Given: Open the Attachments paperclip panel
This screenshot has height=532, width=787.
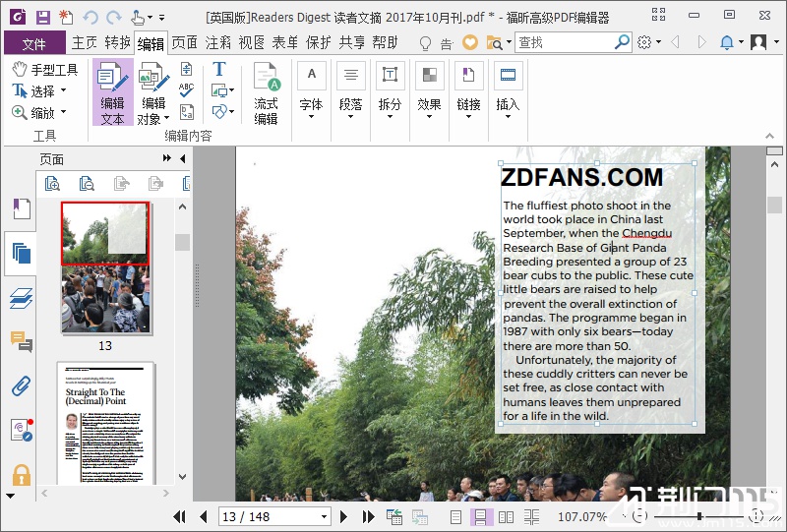Looking at the screenshot, I should 21,385.
